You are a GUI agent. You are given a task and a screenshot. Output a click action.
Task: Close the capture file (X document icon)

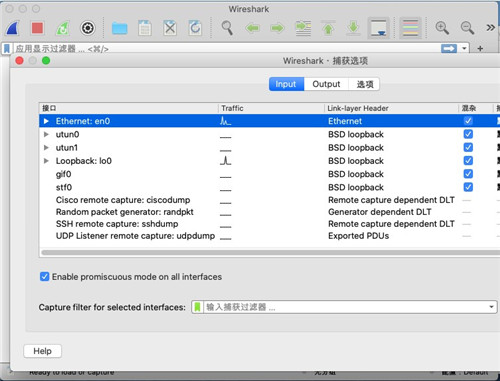coord(170,28)
